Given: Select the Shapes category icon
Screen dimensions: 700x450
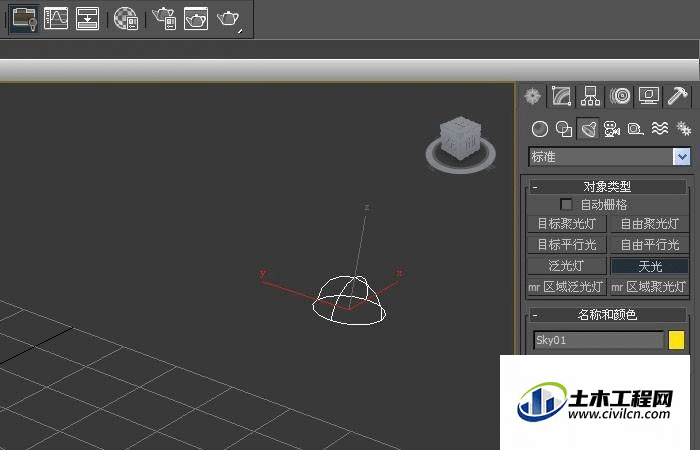Looking at the screenshot, I should 564,129.
